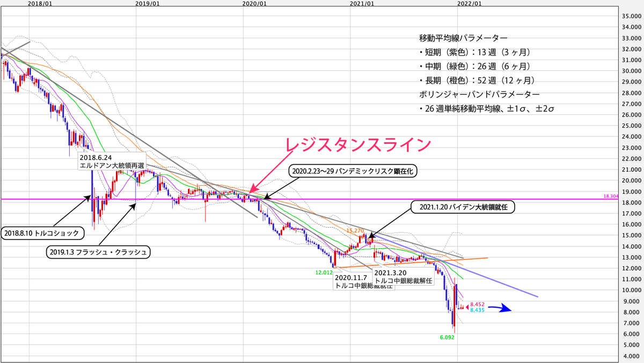Image resolution: width=644 pixels, height=363 pixels.
Task: Click the pink 8.452 price label
Action: pos(476,303)
